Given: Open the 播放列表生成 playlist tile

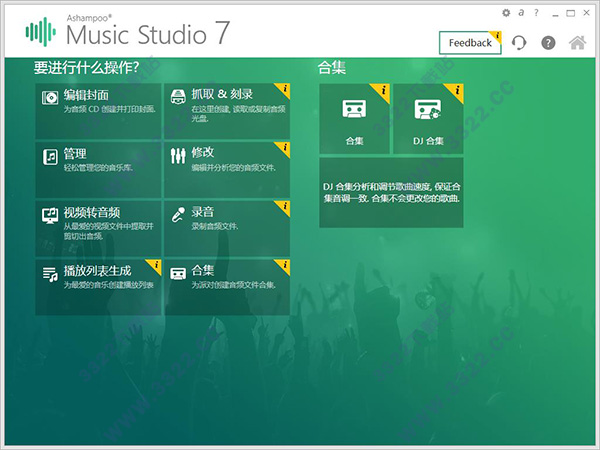Looking at the screenshot, I should coord(98,287).
